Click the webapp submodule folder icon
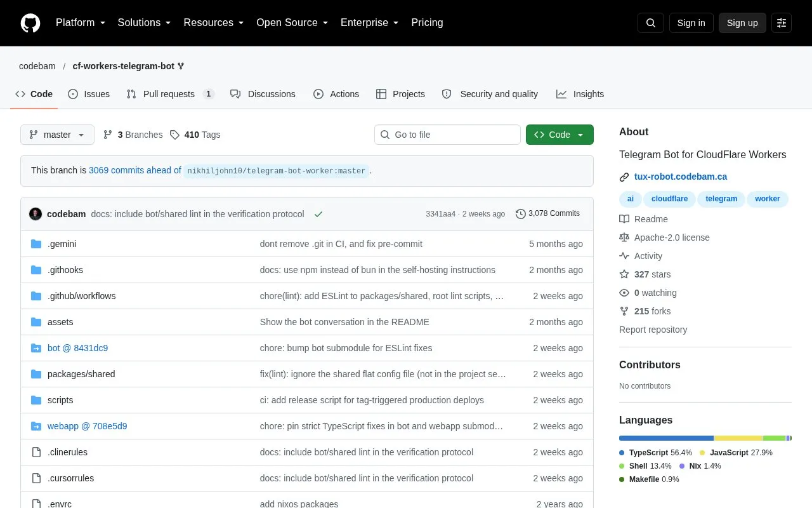The height and width of the screenshot is (508, 812). pyautogui.click(x=36, y=426)
